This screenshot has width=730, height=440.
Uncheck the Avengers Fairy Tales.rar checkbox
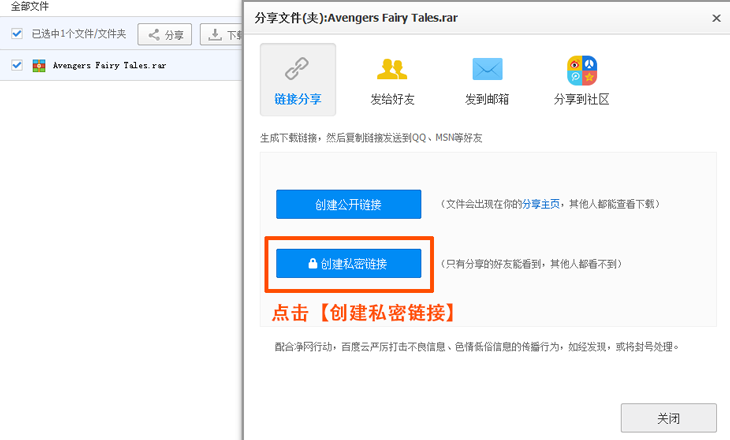(x=17, y=66)
